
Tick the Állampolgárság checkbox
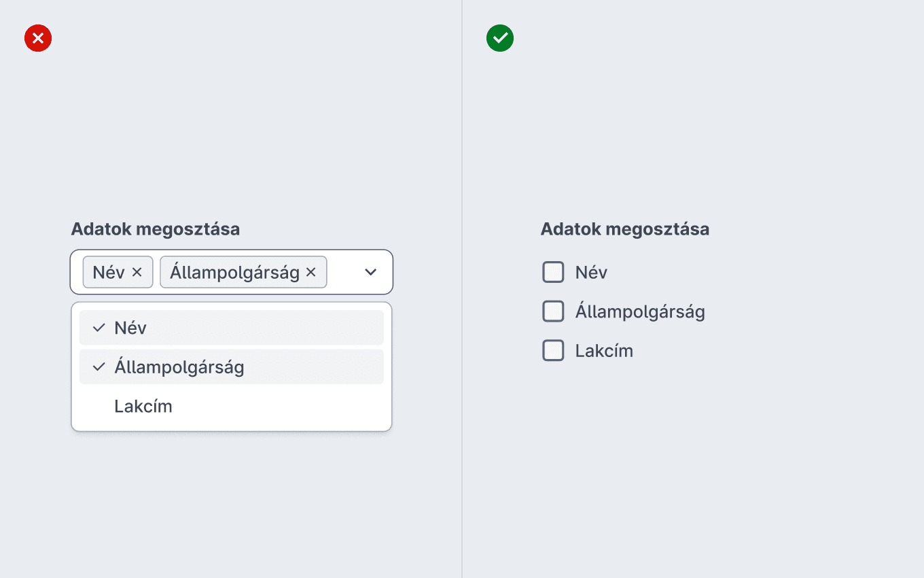(x=553, y=311)
